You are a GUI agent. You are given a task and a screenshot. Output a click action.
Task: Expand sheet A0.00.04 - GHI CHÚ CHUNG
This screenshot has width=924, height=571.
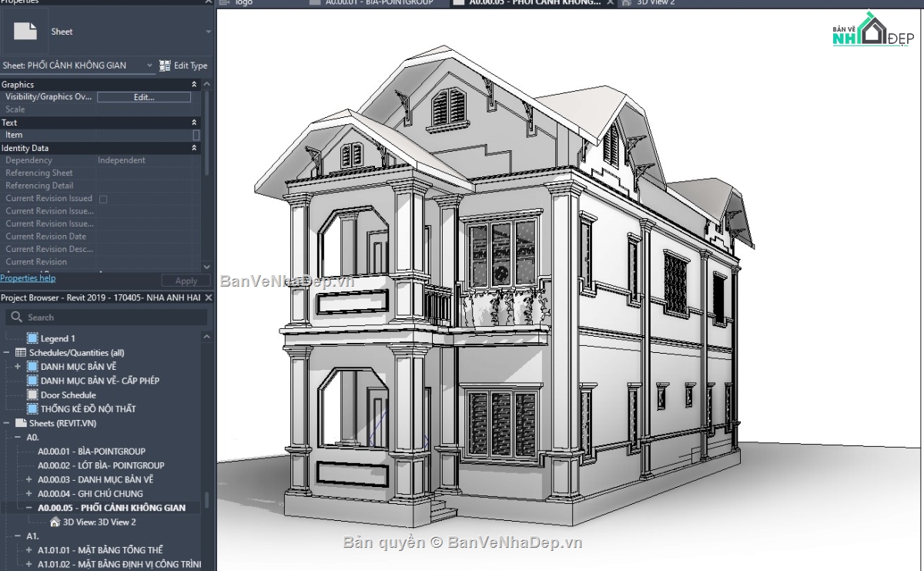[x=29, y=494]
